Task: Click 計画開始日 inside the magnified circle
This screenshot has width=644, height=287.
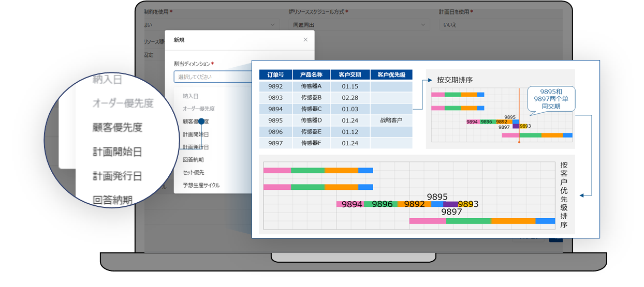Action: pyautogui.click(x=118, y=152)
